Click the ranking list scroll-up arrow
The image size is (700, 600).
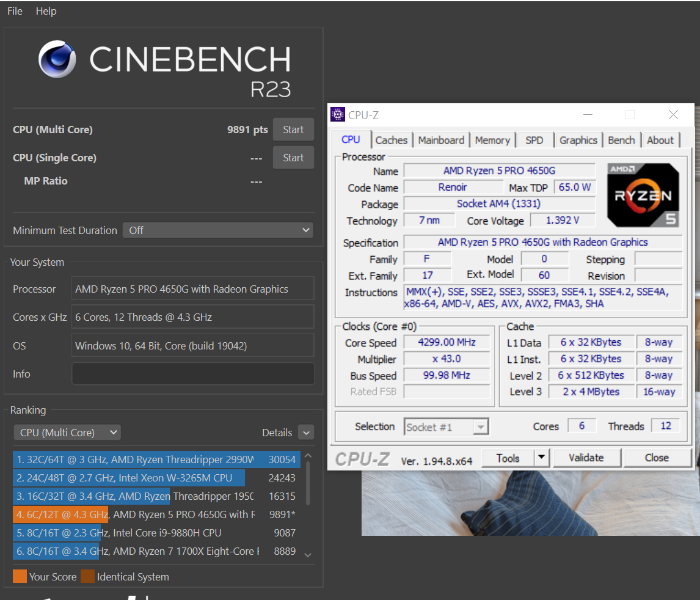pos(308,456)
